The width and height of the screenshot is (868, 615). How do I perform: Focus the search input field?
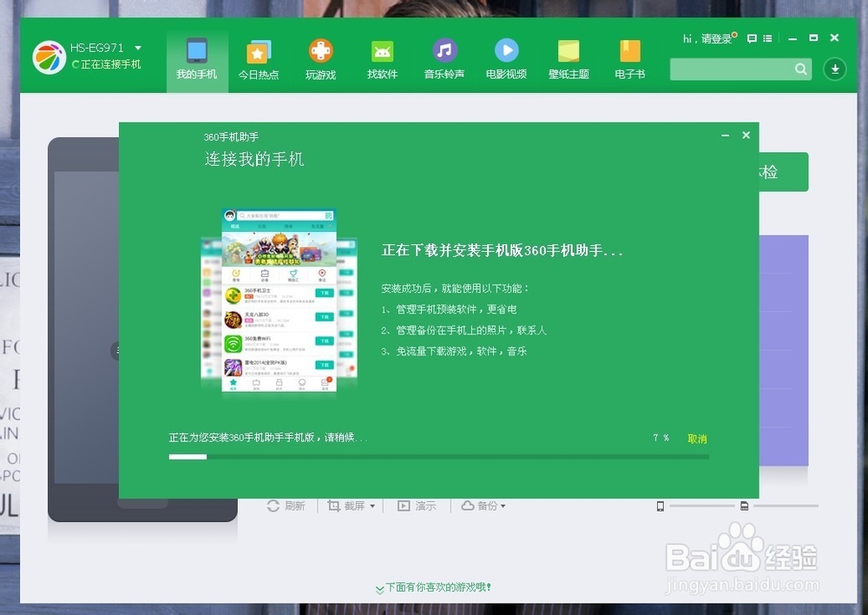point(733,69)
